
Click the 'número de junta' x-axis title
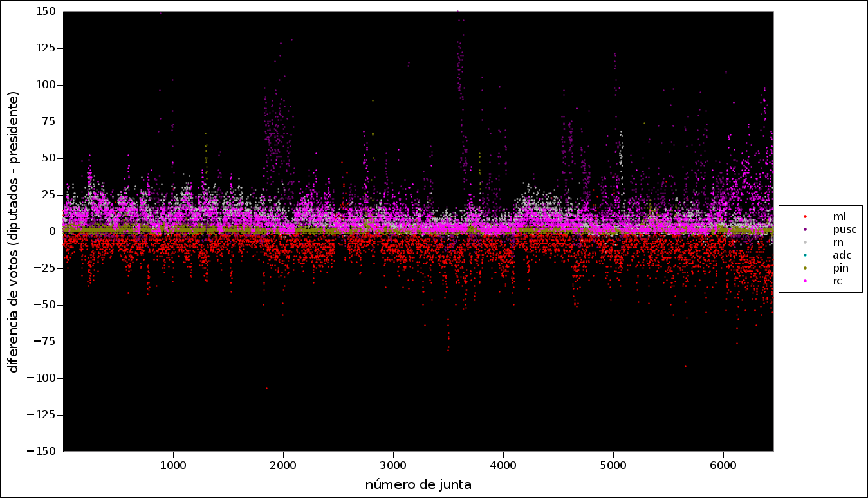pyautogui.click(x=418, y=484)
